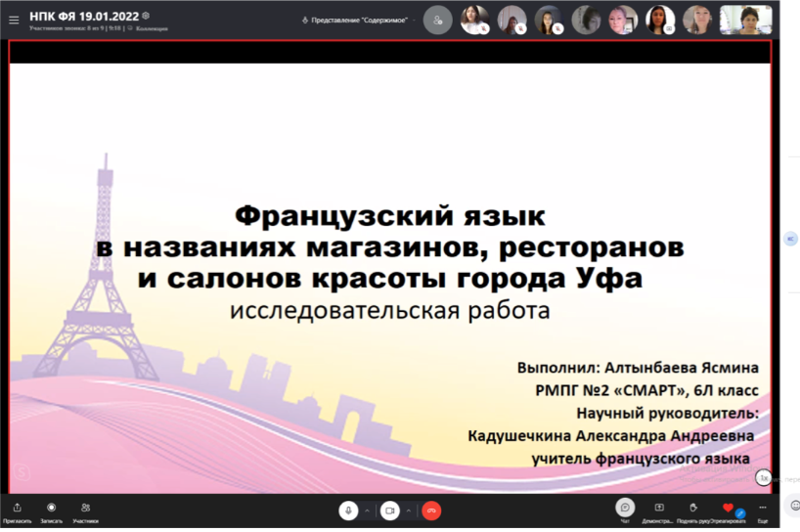Select the Коллекция view label under the title

[x=150, y=29]
